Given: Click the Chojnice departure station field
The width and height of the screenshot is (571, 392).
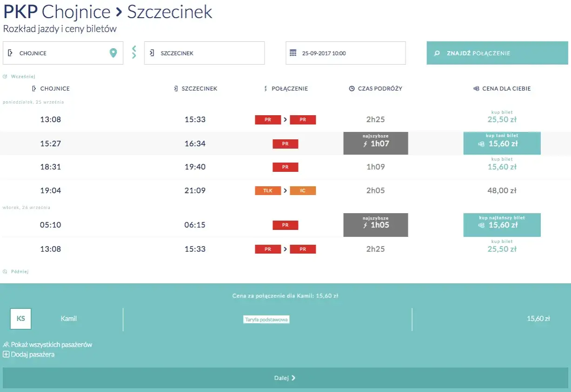Looking at the screenshot, I should [63, 53].
